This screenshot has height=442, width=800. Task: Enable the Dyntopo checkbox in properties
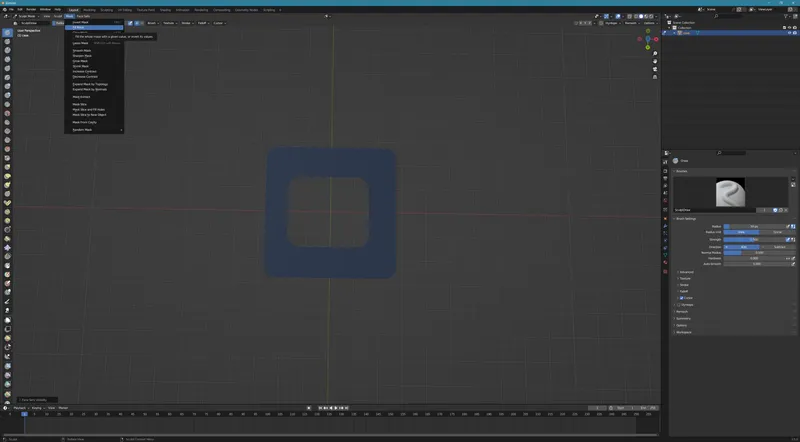pyautogui.click(x=679, y=305)
